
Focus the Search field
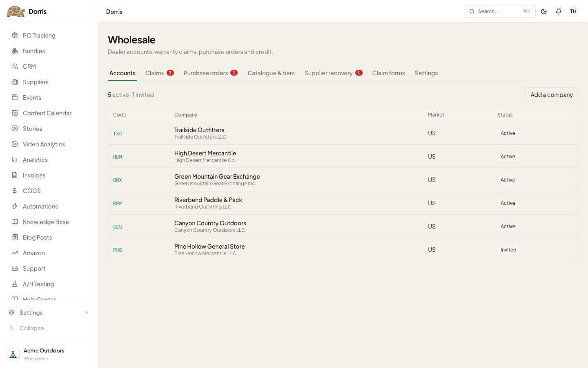point(499,11)
